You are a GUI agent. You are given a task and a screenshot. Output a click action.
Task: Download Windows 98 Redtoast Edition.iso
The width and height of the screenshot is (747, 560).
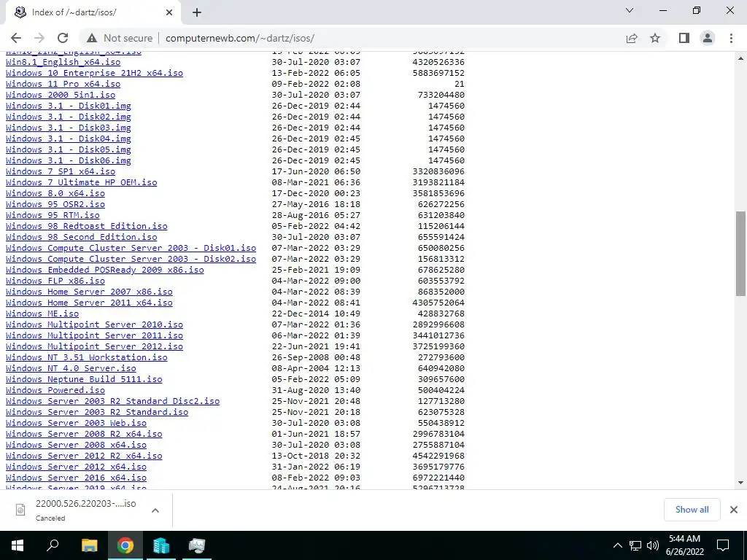[x=87, y=226]
